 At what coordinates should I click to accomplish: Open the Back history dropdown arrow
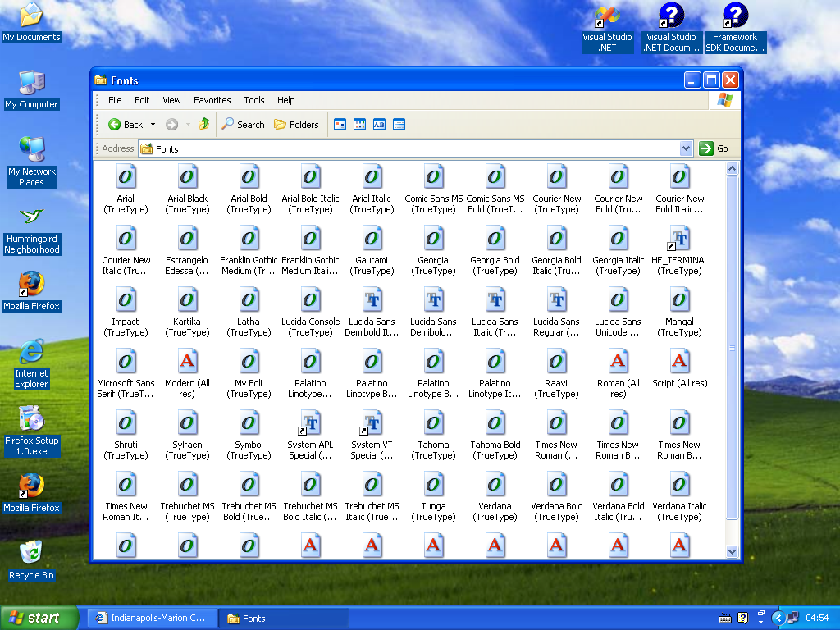(153, 125)
